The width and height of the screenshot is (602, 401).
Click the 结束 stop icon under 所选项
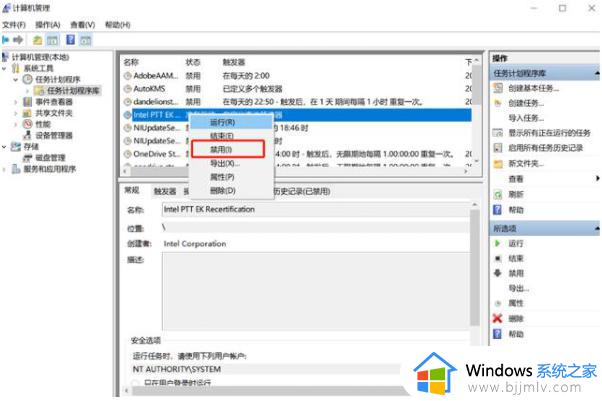pos(498,258)
